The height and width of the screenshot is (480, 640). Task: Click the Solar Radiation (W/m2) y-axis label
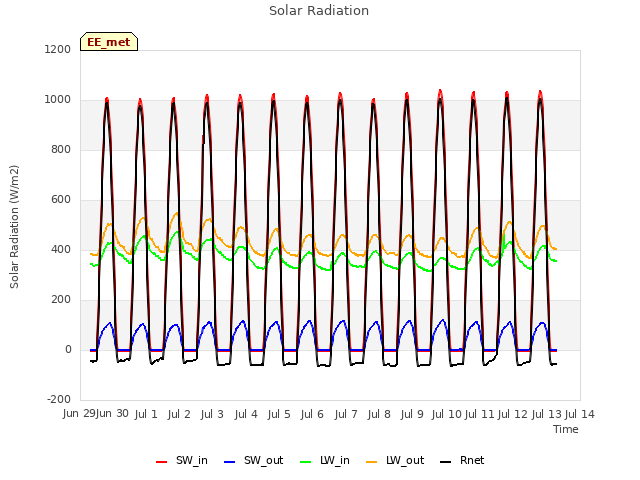(14, 227)
